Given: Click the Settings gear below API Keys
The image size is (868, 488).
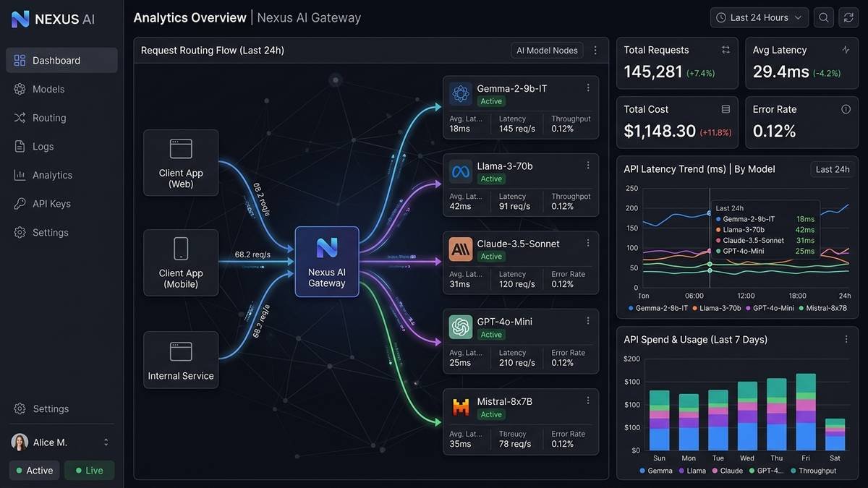Looking at the screenshot, I should click(x=20, y=233).
